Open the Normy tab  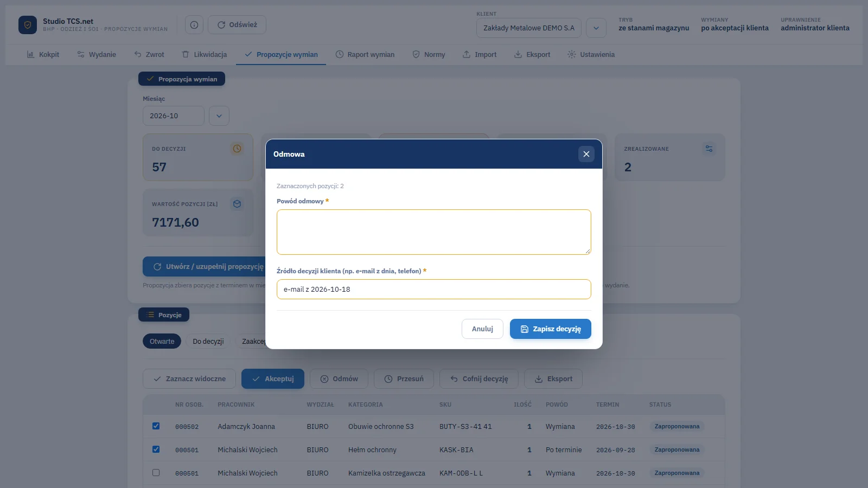coord(429,55)
